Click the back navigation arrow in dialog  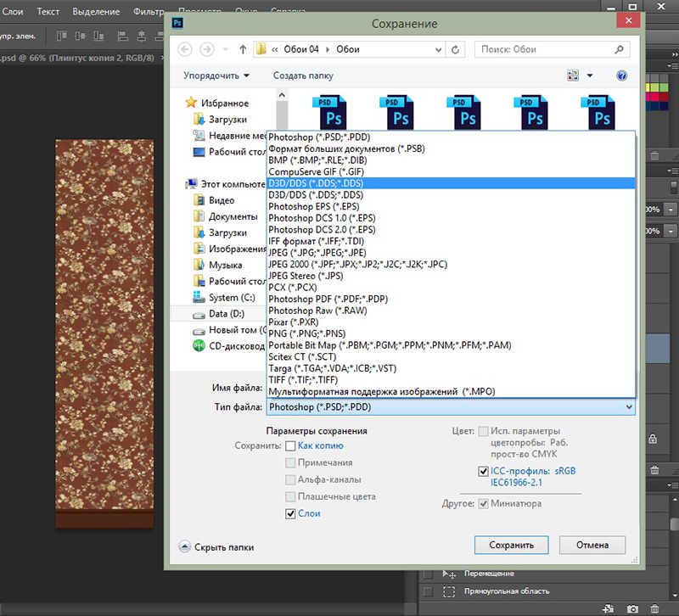click(184, 49)
